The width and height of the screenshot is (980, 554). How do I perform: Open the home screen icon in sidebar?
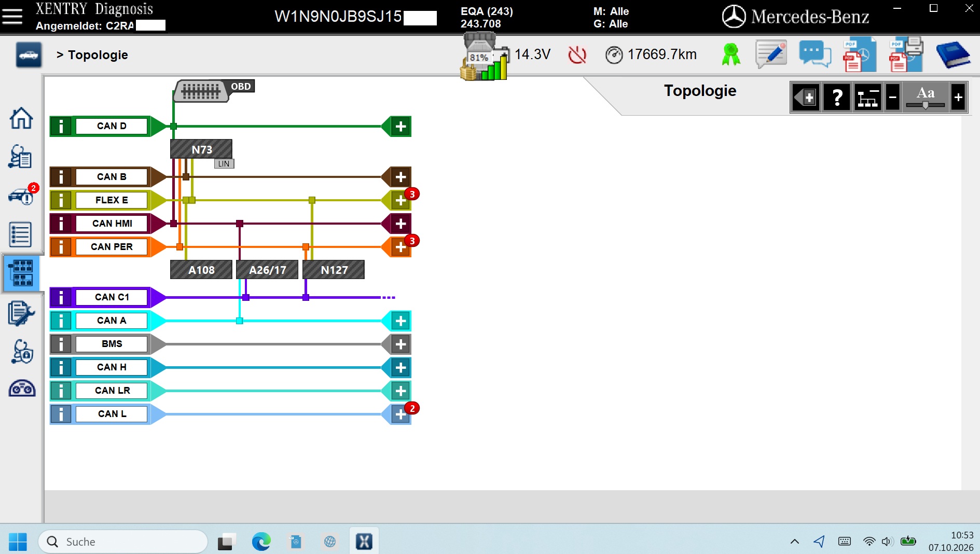point(21,118)
